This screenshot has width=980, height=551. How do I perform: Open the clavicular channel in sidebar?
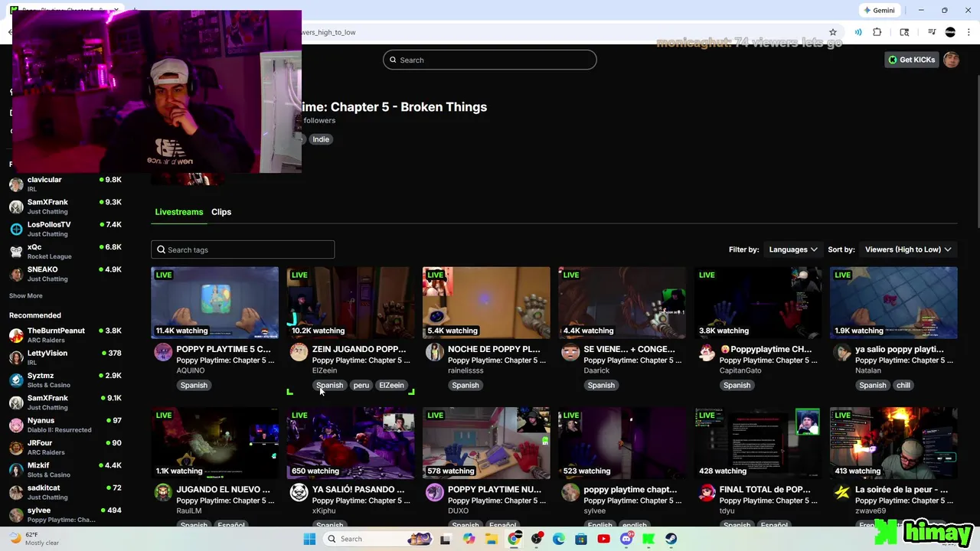coord(65,184)
